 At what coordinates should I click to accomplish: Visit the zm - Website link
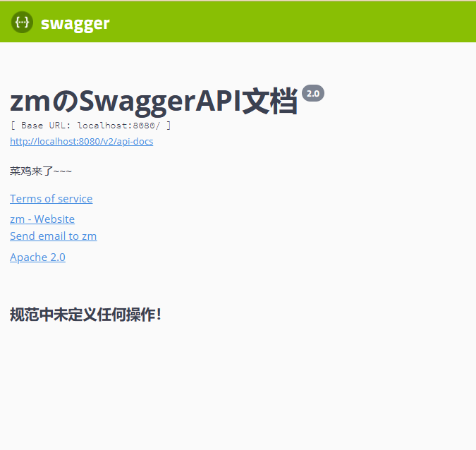click(x=42, y=219)
